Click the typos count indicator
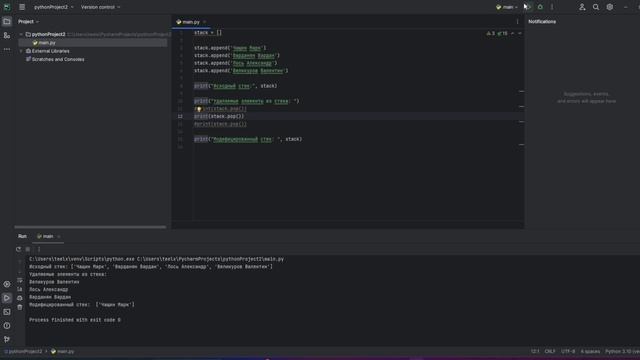The height and width of the screenshot is (360, 640). pyautogui.click(x=502, y=33)
